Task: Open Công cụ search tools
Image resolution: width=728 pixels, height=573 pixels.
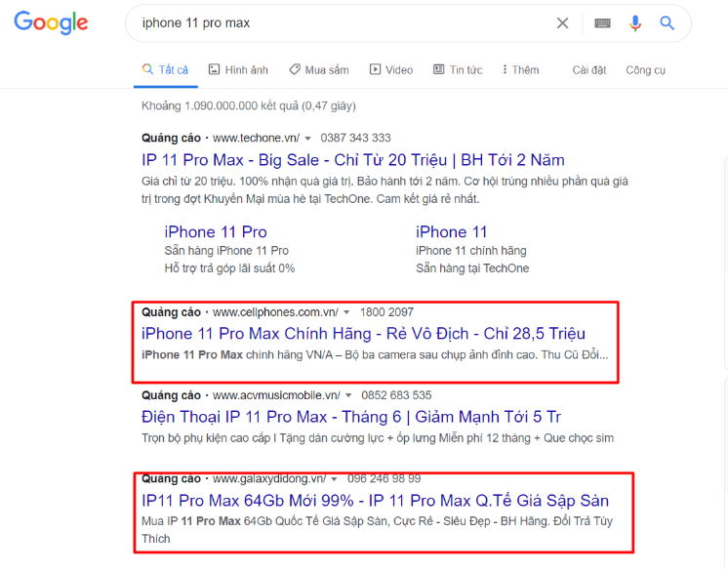Action: [x=645, y=70]
